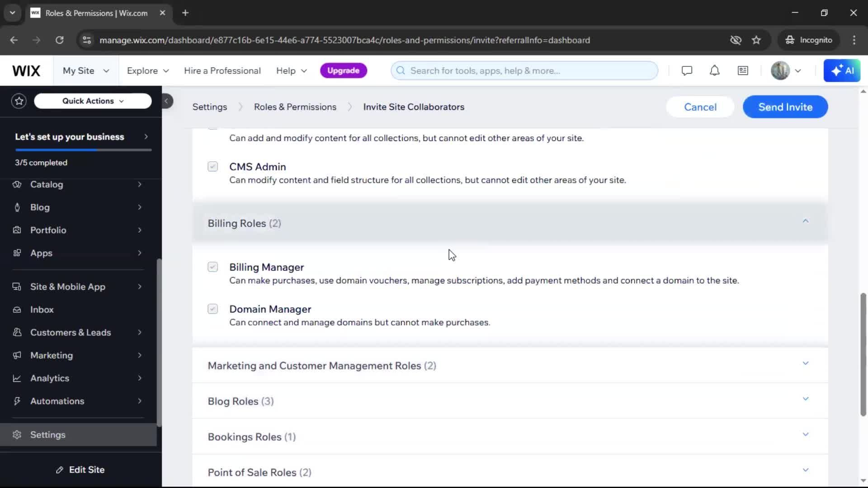Open Analytics in the sidebar menu
The width and height of the screenshot is (868, 488).
point(78,378)
